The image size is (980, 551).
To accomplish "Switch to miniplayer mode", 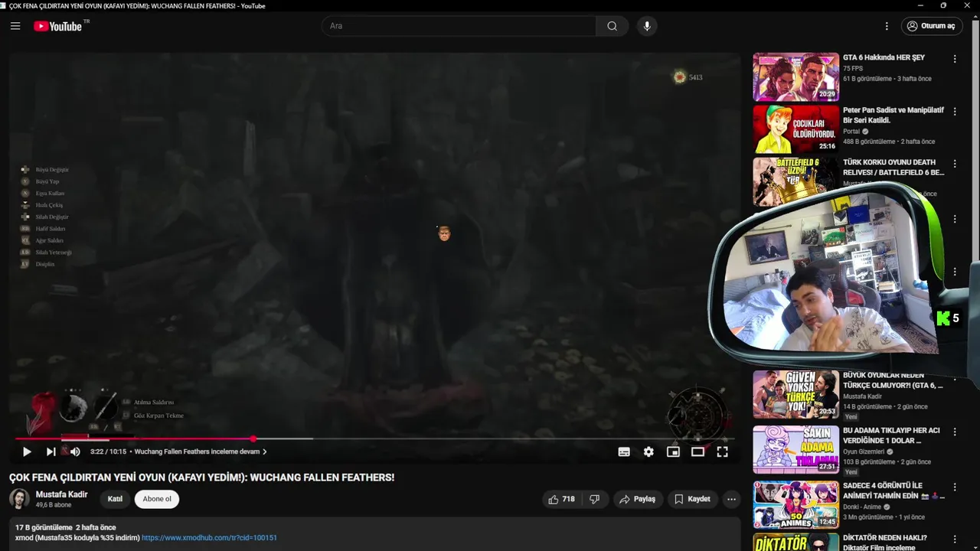I will (x=673, y=452).
